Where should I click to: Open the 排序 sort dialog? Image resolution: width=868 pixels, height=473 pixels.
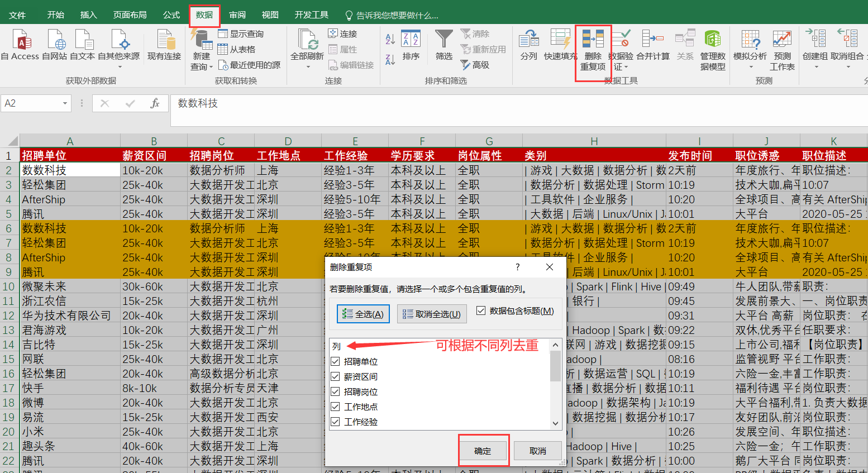point(411,46)
